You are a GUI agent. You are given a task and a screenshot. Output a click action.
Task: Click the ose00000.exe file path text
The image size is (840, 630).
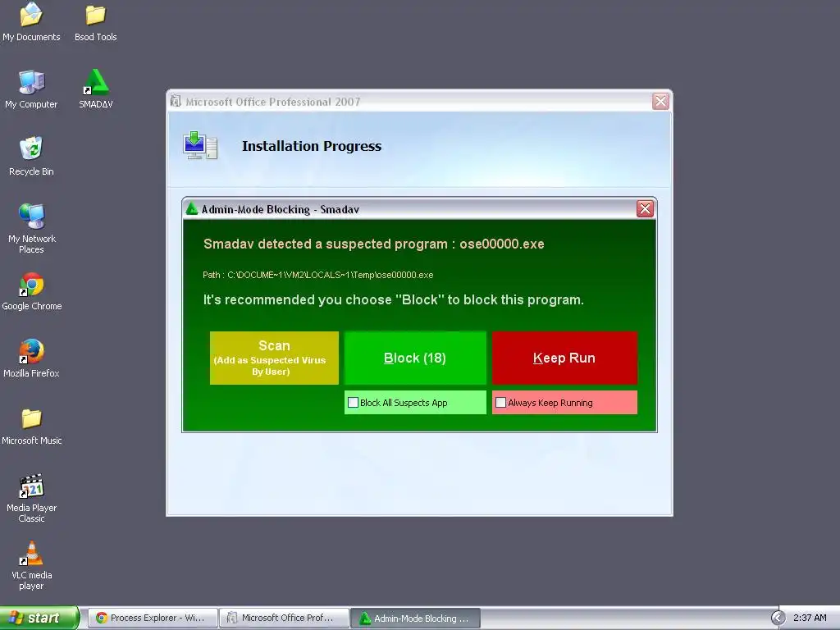[318, 275]
